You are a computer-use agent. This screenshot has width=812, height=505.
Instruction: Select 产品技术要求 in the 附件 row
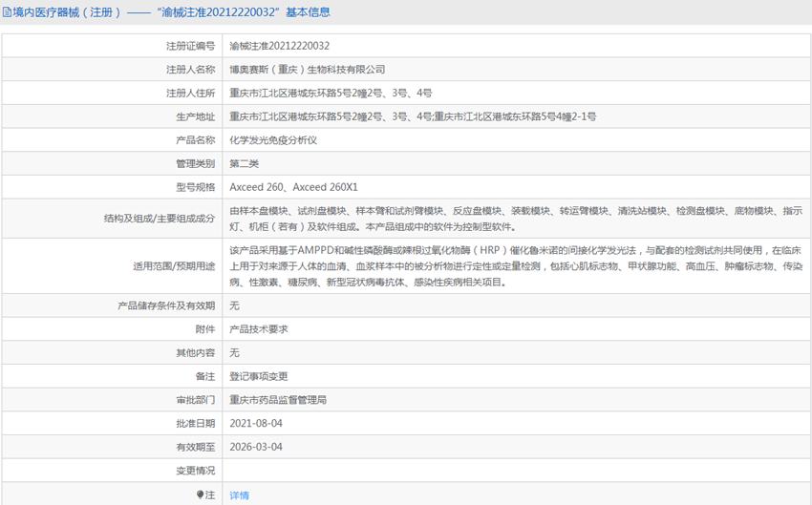(259, 329)
